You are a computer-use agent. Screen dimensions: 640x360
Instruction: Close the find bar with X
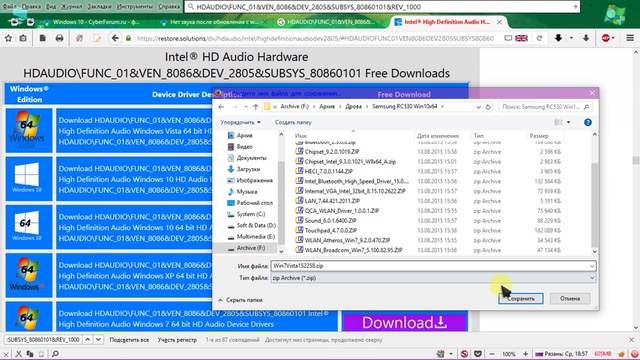point(631,340)
